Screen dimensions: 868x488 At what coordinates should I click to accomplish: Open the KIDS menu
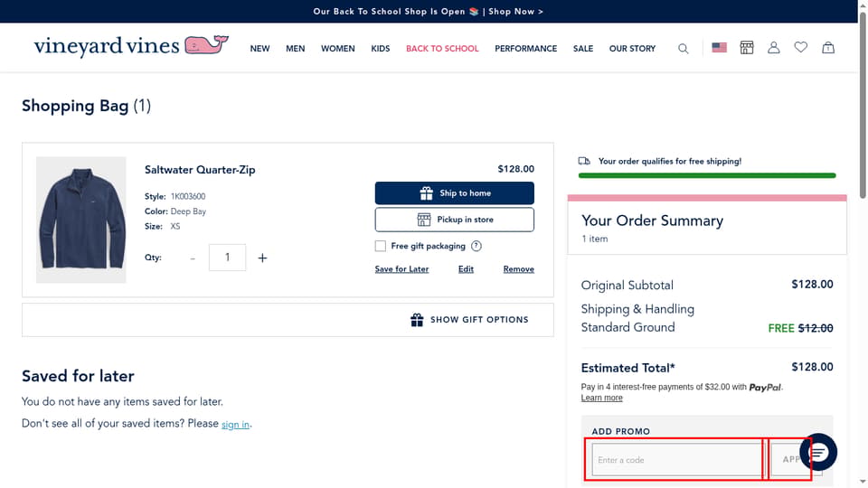click(x=381, y=49)
